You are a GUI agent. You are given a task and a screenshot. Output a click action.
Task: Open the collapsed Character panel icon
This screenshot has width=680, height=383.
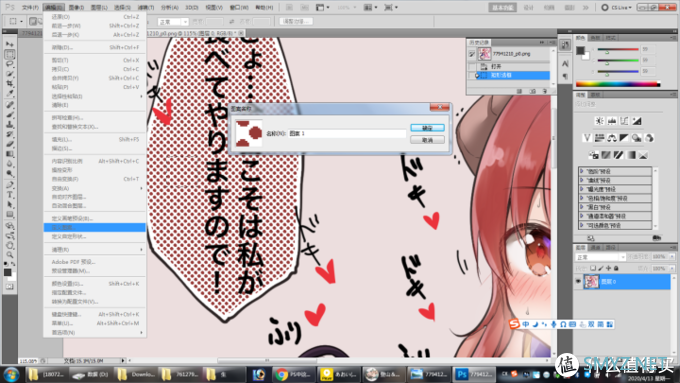click(565, 64)
